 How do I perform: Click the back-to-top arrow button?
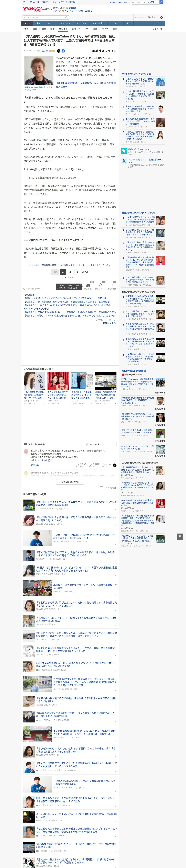[x=180, y=536]
